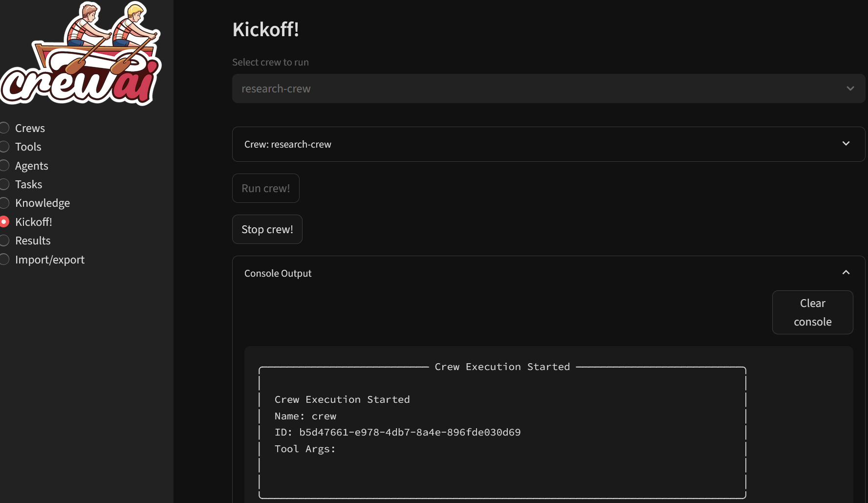Click the CrewAI rowing logo
The height and width of the screenshot is (503, 868).
coord(81,53)
